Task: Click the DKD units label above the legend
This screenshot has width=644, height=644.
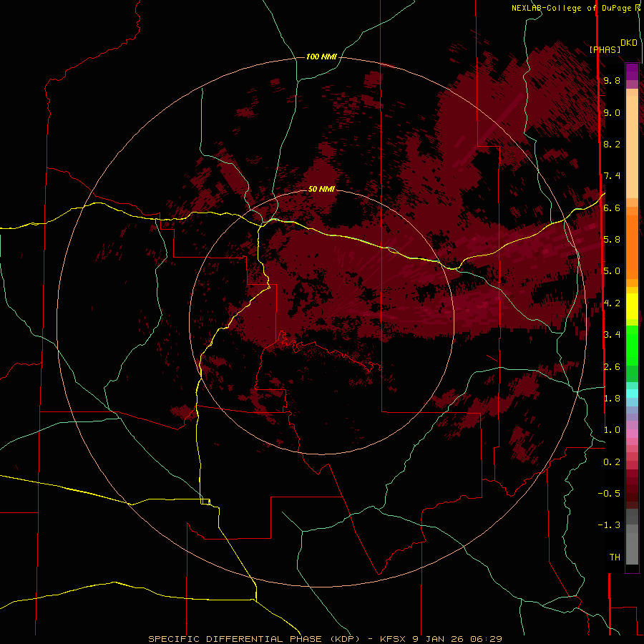Action: click(629, 43)
